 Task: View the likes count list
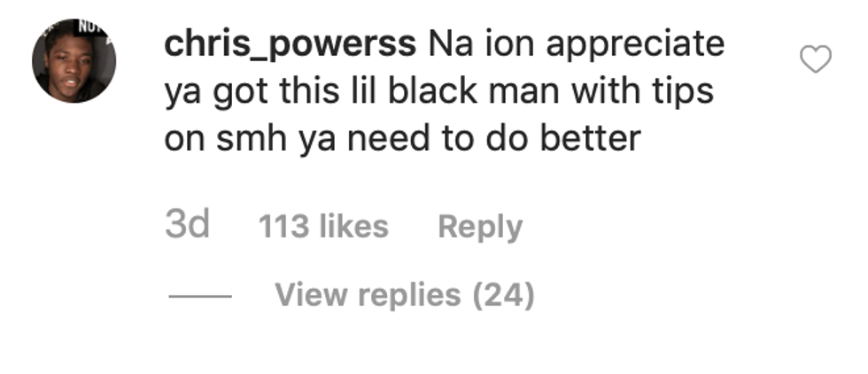(x=323, y=227)
